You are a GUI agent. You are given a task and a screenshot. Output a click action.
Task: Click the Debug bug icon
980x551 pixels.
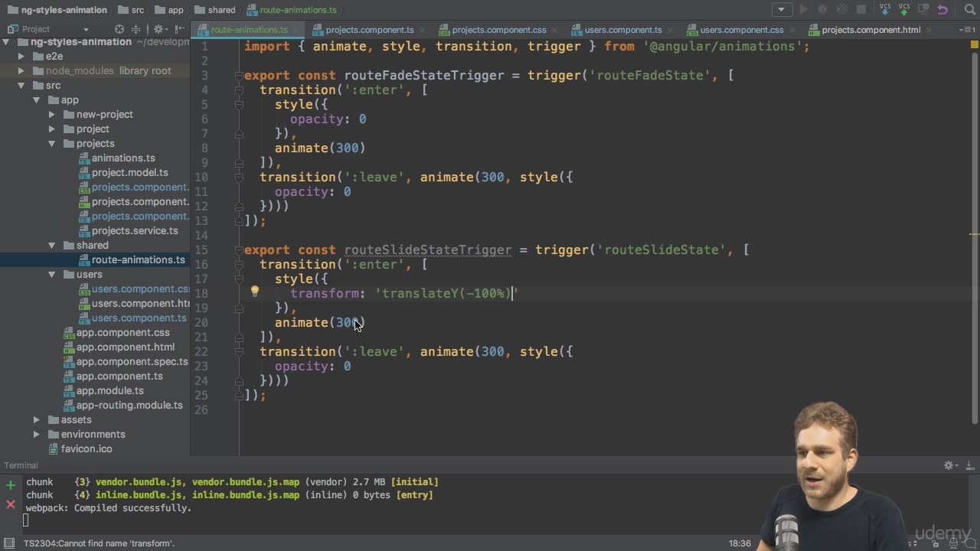823,10
